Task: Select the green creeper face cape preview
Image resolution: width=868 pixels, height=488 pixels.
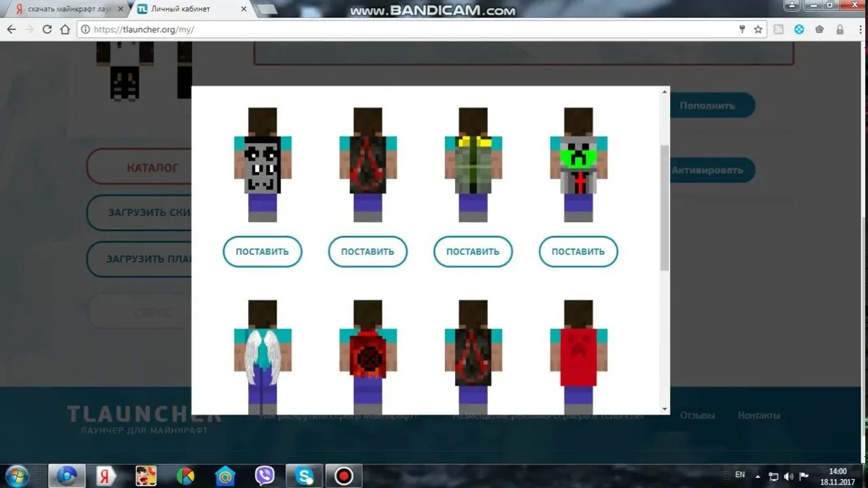Action: coord(578,165)
